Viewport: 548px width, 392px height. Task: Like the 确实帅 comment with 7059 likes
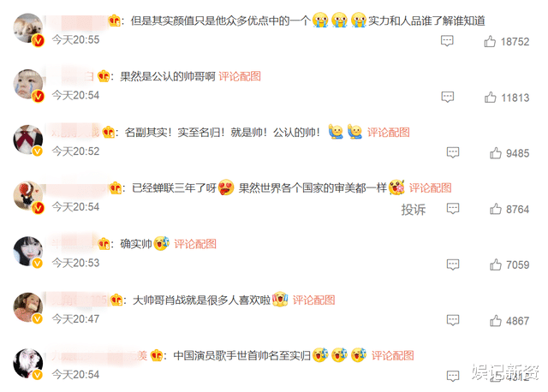click(x=496, y=264)
